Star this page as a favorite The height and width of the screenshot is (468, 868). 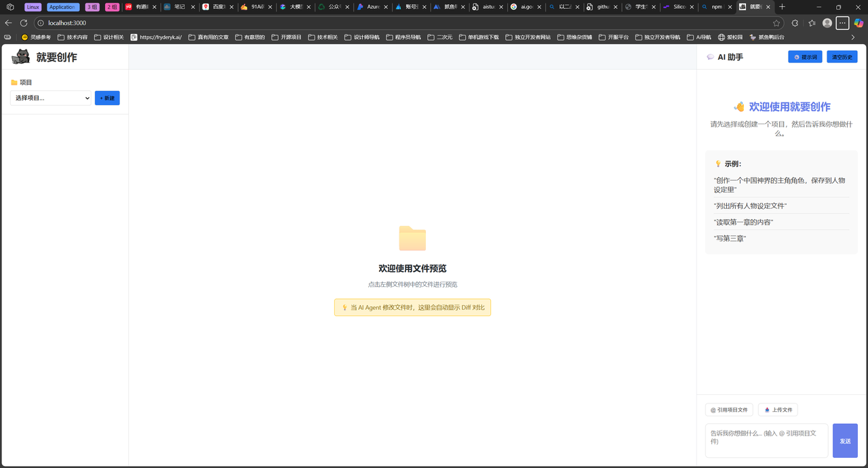[776, 23]
